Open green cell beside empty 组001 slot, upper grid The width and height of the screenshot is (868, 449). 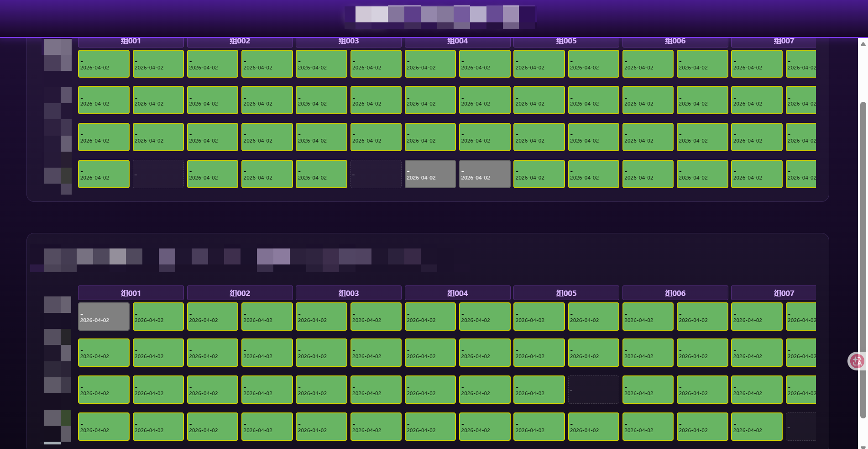[104, 174]
